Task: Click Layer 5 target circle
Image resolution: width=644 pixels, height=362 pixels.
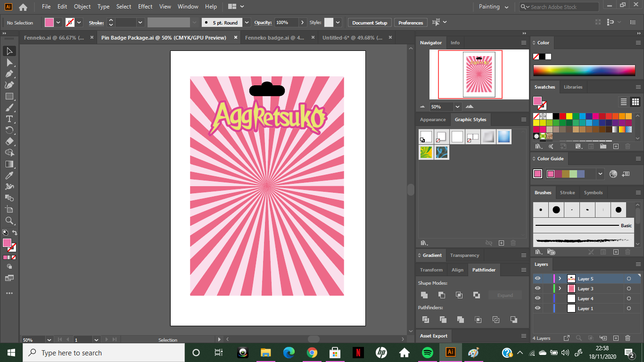Action: (x=628, y=279)
